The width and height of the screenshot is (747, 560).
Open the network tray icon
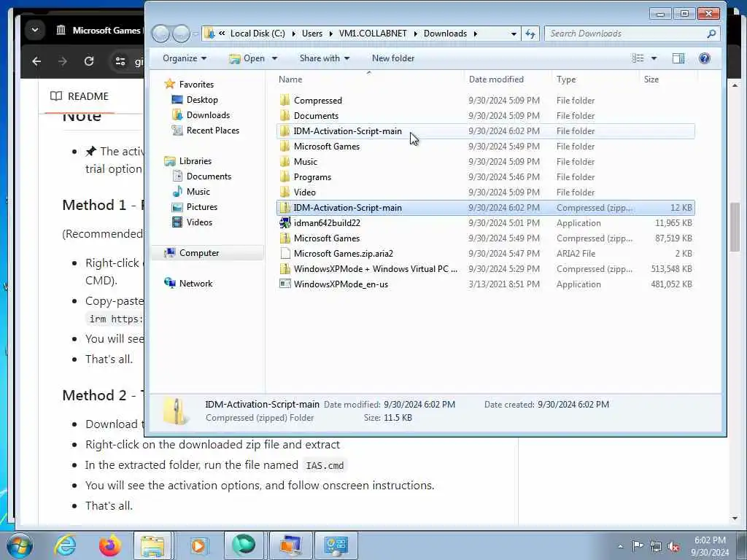click(656, 546)
